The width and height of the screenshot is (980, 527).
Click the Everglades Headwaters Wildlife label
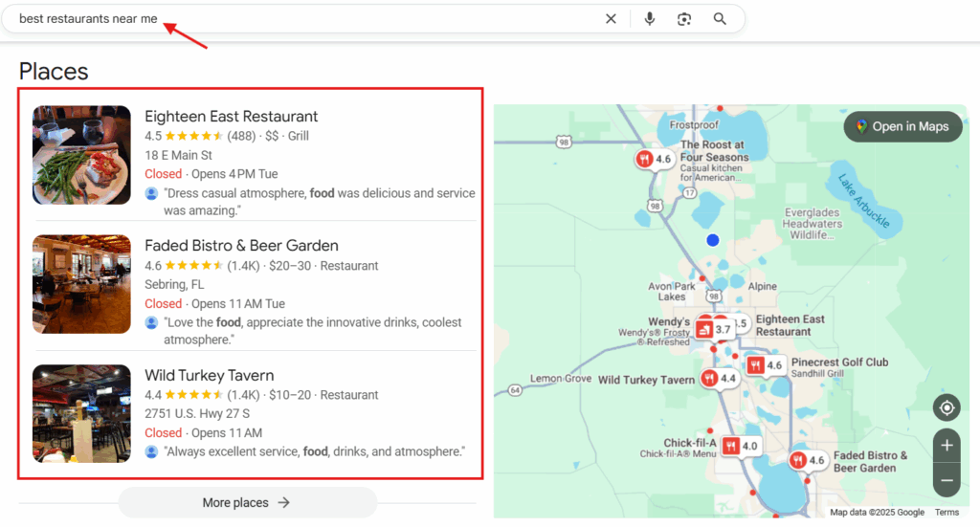coord(812,224)
